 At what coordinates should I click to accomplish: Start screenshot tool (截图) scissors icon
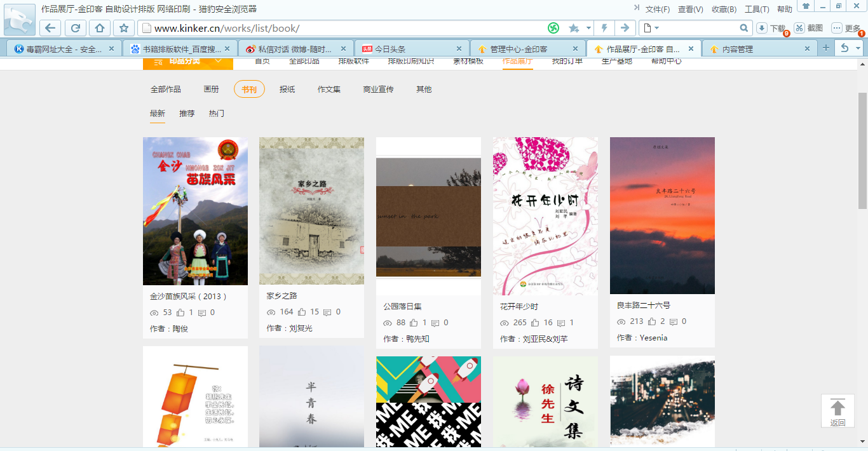pyautogui.click(x=799, y=28)
